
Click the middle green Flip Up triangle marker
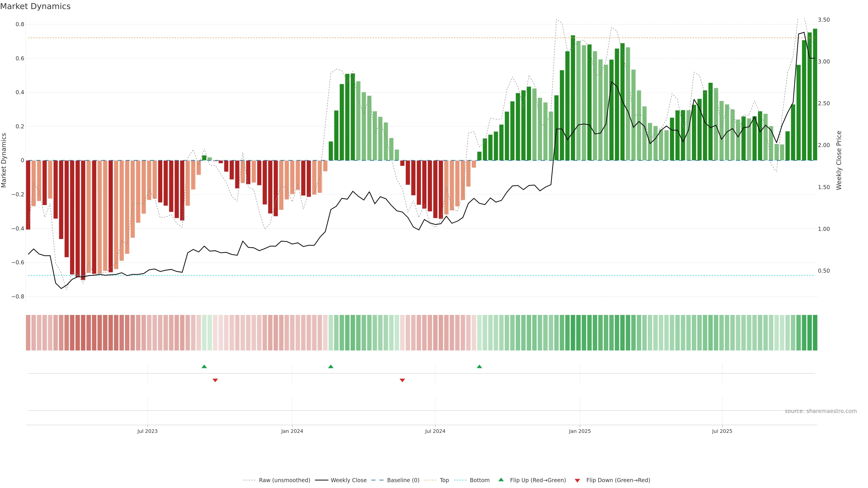[x=330, y=366]
